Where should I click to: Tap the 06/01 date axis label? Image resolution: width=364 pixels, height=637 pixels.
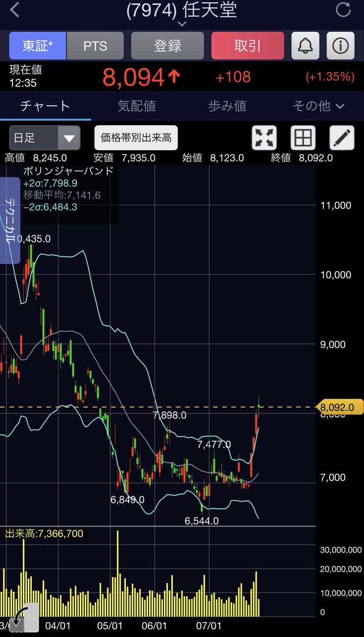click(155, 626)
